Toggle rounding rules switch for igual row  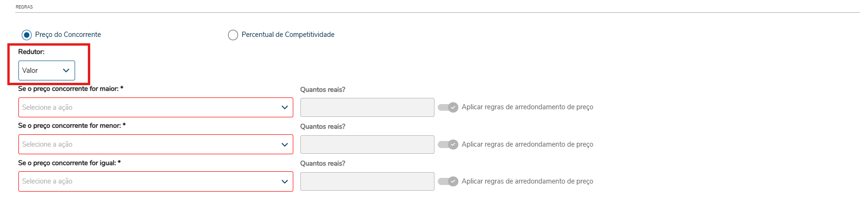tap(448, 181)
